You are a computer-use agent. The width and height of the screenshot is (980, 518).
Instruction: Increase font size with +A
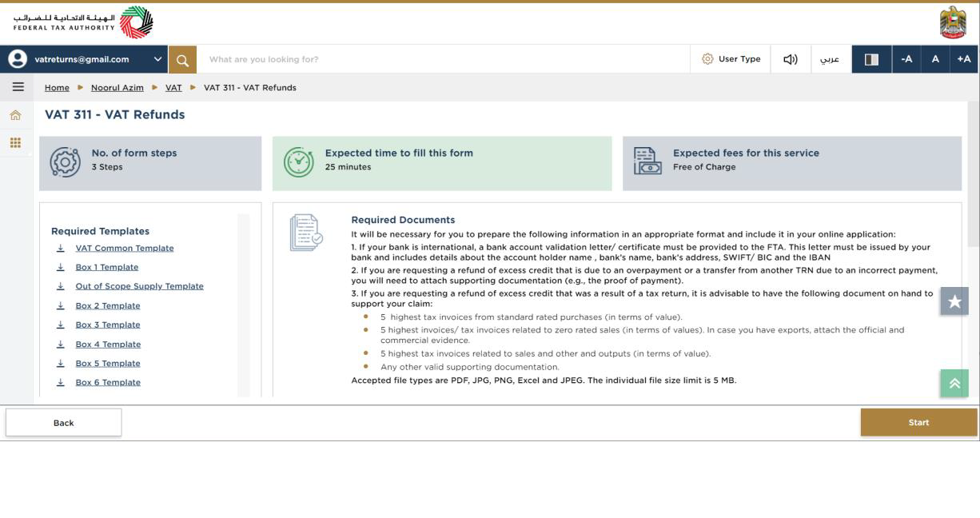[x=964, y=59]
